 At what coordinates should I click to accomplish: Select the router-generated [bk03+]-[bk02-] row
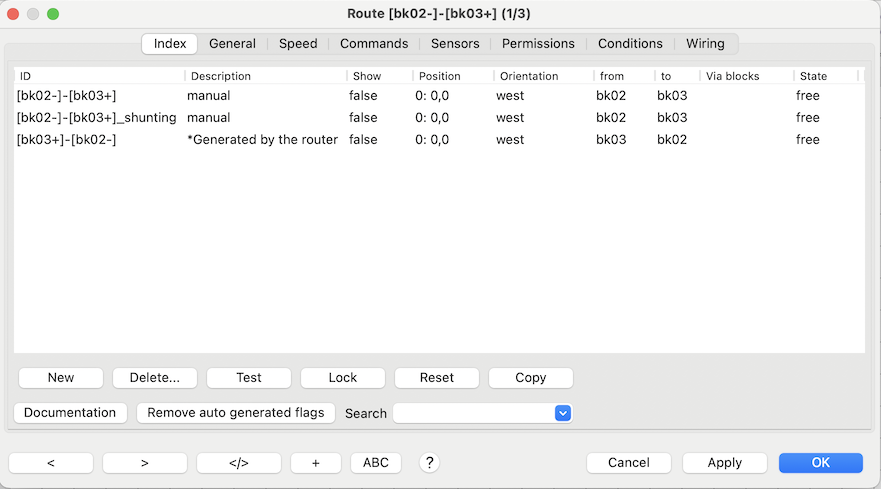coord(67,140)
